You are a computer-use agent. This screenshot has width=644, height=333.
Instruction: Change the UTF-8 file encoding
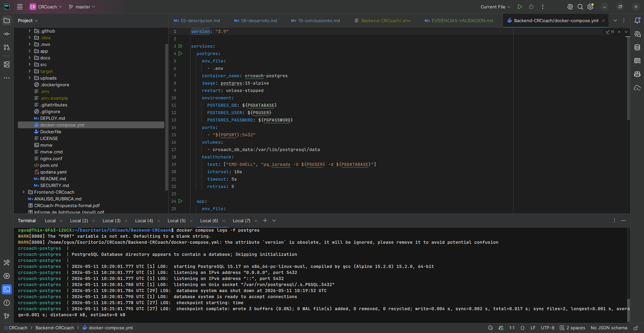548,328
